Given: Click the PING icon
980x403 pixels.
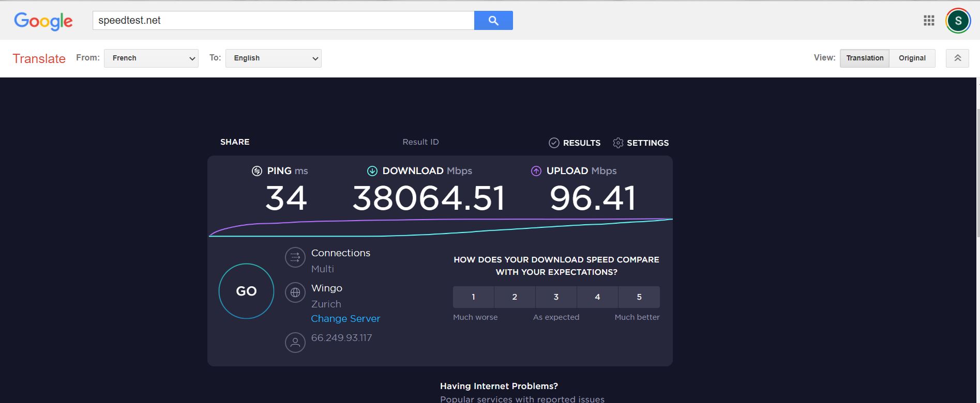Looking at the screenshot, I should click(x=257, y=171).
